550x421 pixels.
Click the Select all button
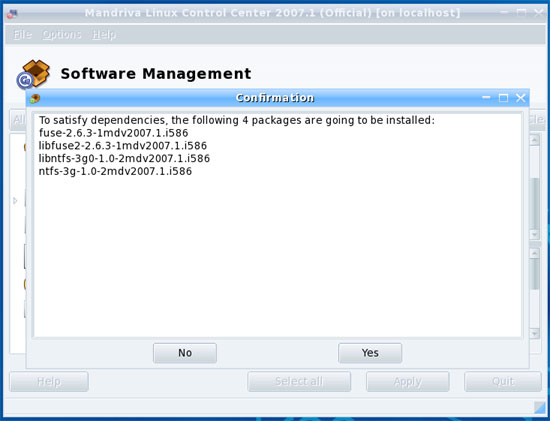coord(299,381)
